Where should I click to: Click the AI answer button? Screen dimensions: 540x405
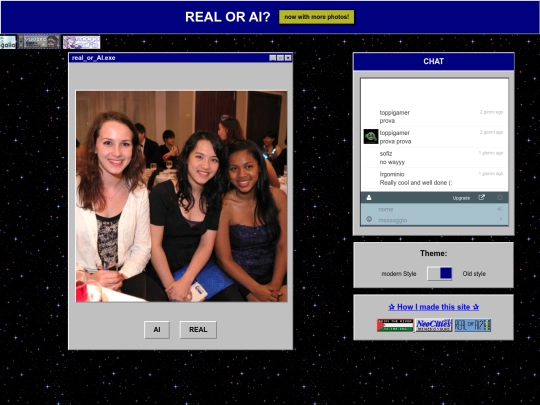click(x=157, y=330)
